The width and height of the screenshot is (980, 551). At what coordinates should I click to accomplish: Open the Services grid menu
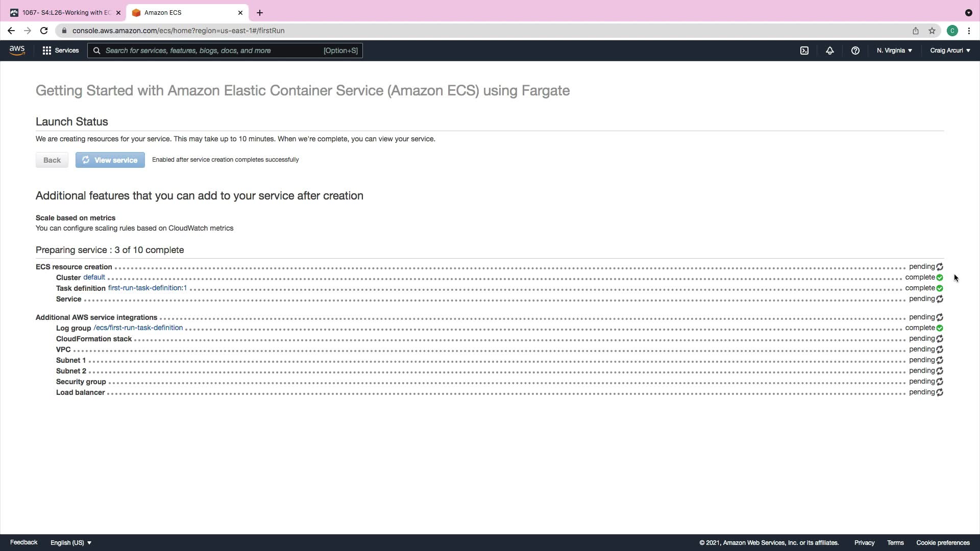pos(61,51)
